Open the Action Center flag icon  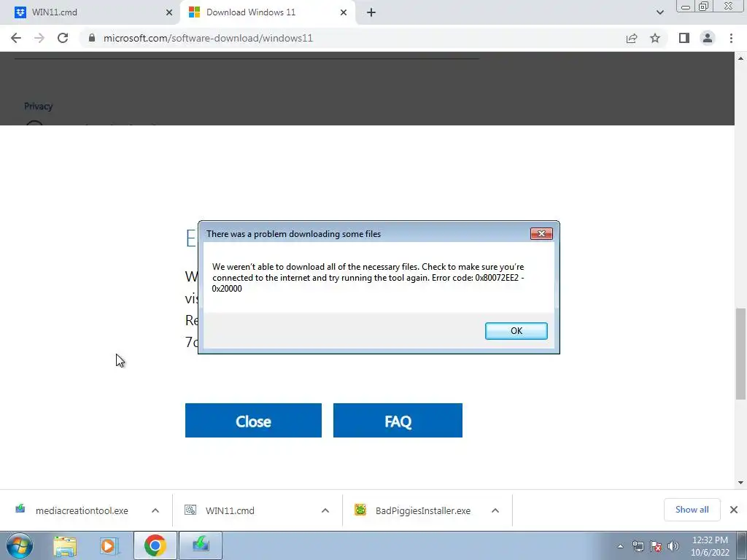pyautogui.click(x=656, y=547)
